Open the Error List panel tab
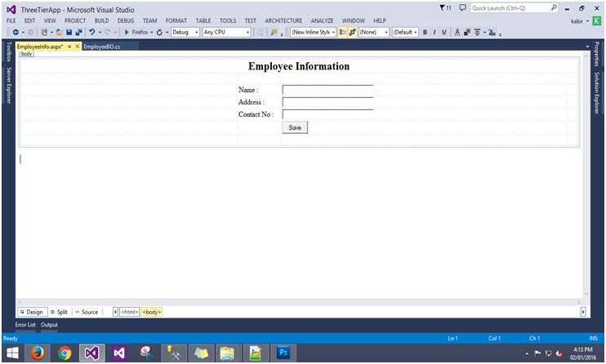This screenshot has width=606, height=364. click(x=25, y=325)
